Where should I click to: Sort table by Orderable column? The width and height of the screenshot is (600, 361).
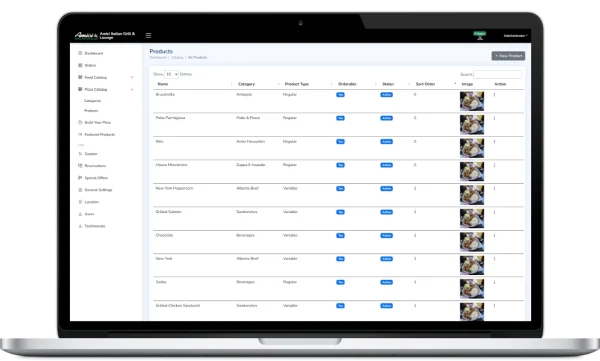[x=347, y=84]
